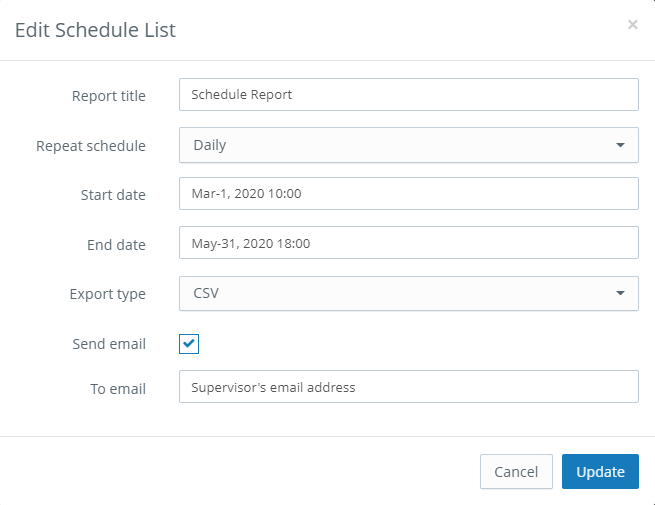Select the Start date field
The image size is (655, 505).
[409, 193]
